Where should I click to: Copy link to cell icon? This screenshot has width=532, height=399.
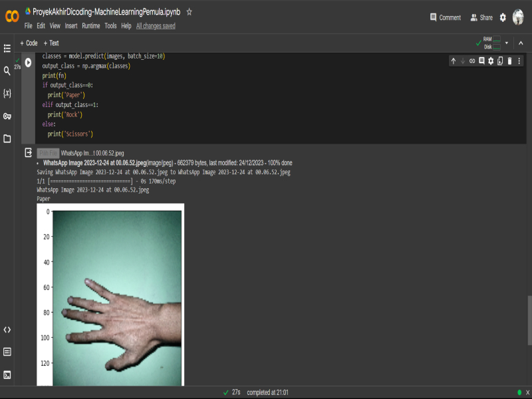tap(472, 61)
